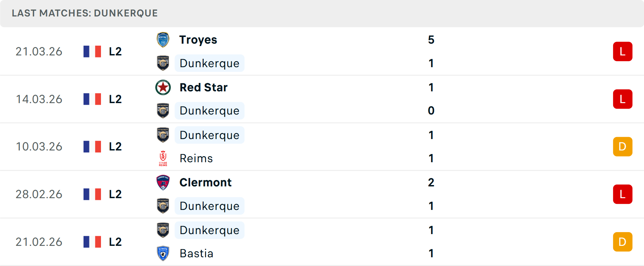The image size is (644, 266).
Task: Click loss badge for the Troyes match
Action: coord(622,51)
